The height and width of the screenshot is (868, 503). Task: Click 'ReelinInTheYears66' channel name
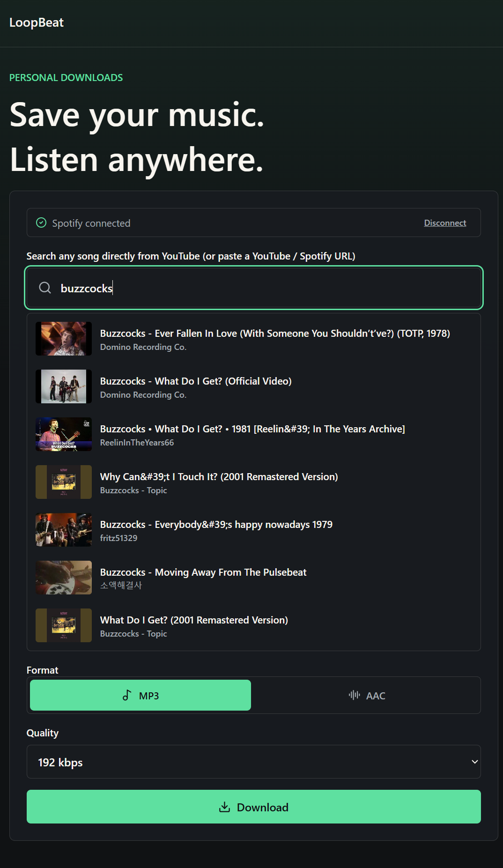pyautogui.click(x=137, y=443)
